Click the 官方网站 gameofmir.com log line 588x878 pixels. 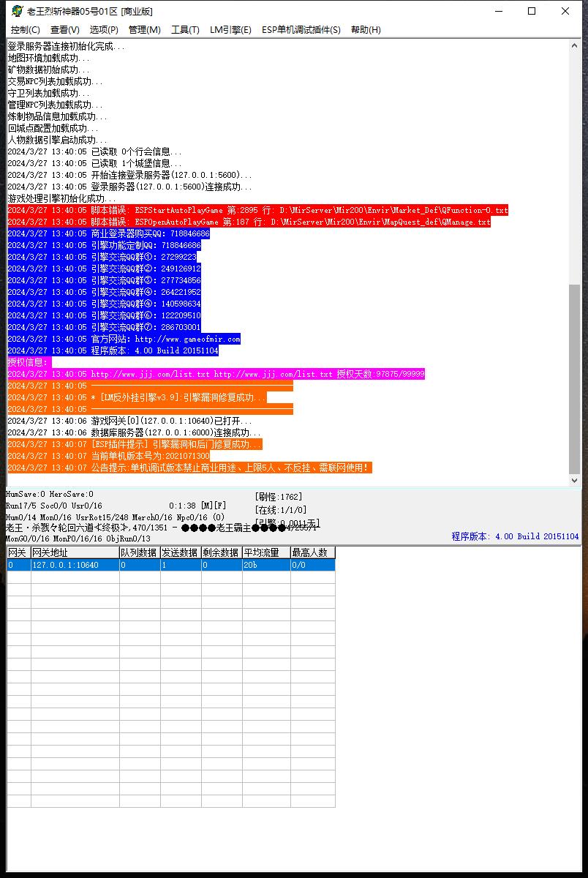click(x=124, y=339)
